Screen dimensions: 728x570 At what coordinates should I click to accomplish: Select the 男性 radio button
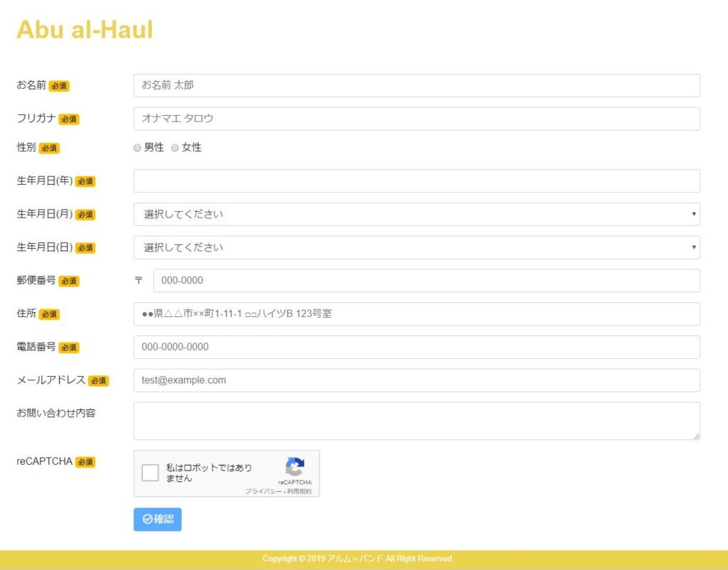[137, 148]
